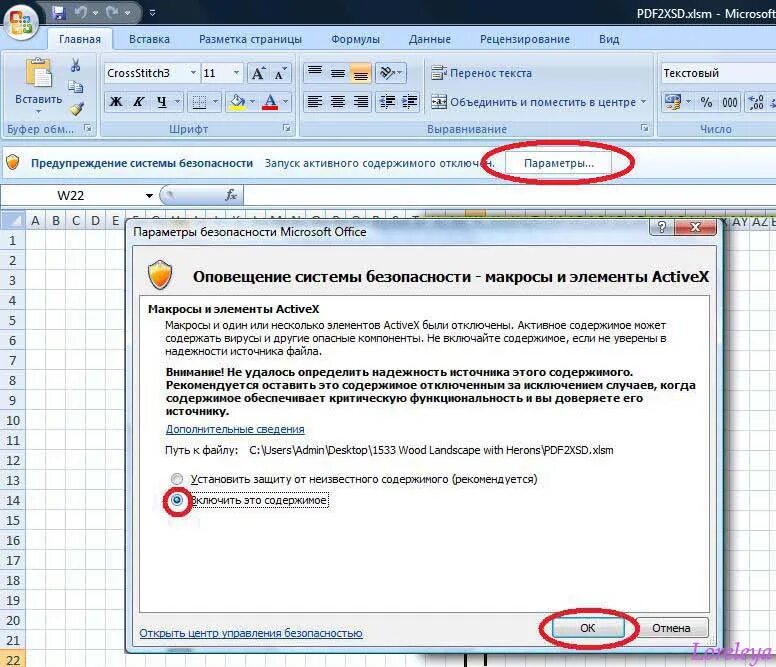Redo the action in quick access toolbar
Image resolution: width=776 pixels, height=667 pixels.
113,13
